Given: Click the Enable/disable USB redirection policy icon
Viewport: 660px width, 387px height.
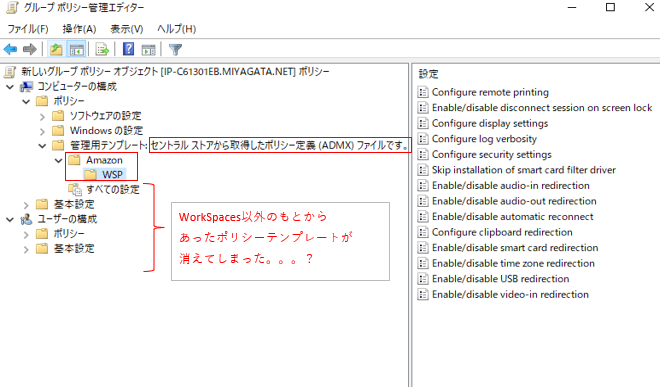Looking at the screenshot, I should point(423,279).
